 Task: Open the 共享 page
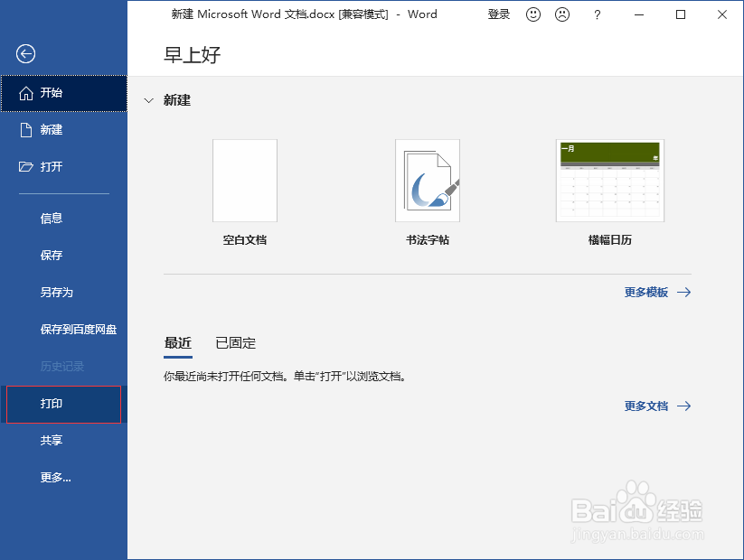(64, 441)
